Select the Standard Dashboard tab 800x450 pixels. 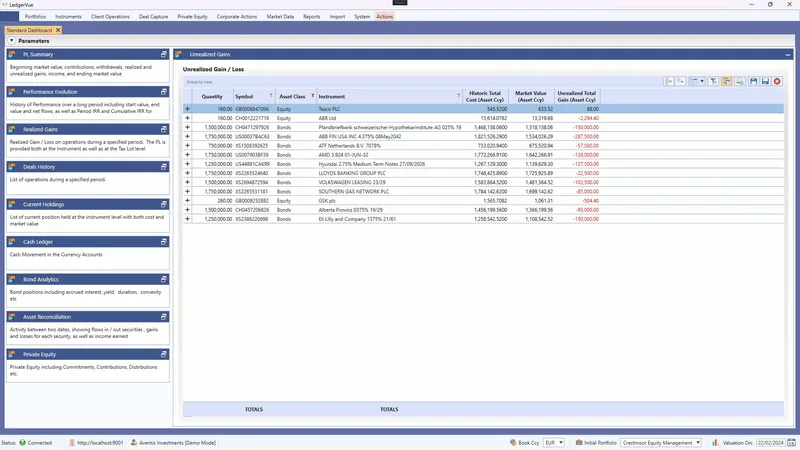[x=29, y=30]
